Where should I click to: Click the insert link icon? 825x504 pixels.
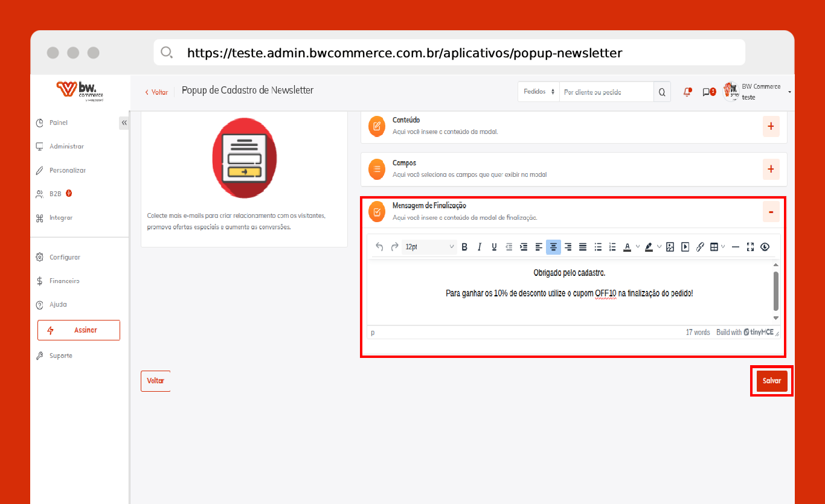coord(701,247)
